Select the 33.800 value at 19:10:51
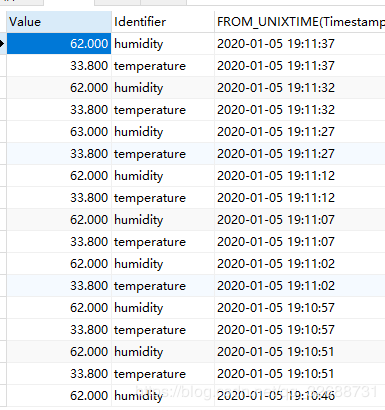The height and width of the screenshot is (410, 385). 59,374
